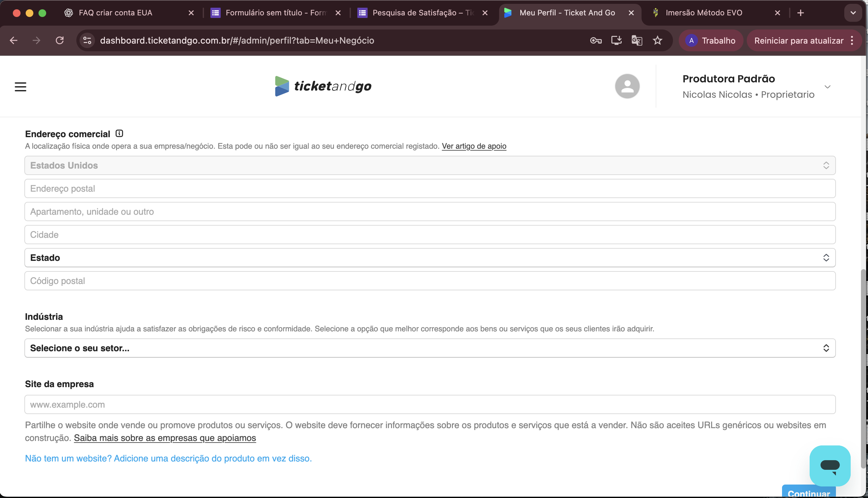The width and height of the screenshot is (868, 498).
Task: Open the tab search dropdown arrow
Action: tap(853, 13)
